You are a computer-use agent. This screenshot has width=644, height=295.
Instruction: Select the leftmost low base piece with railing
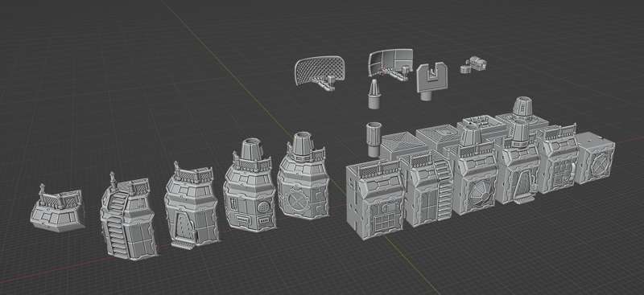(57, 208)
